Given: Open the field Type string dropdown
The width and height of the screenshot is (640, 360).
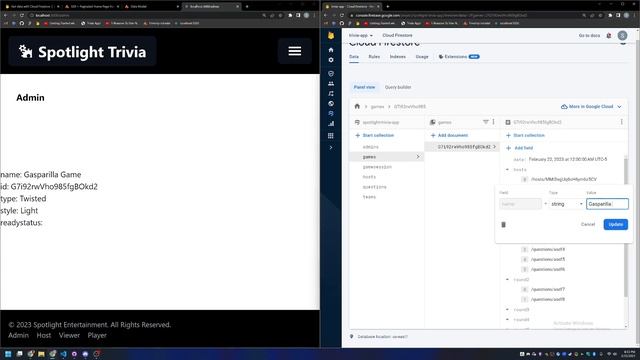Looking at the screenshot, I should click(567, 204).
